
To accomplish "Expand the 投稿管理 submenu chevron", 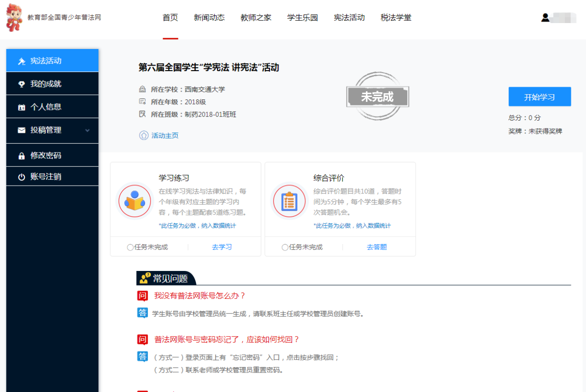I will 88,130.
